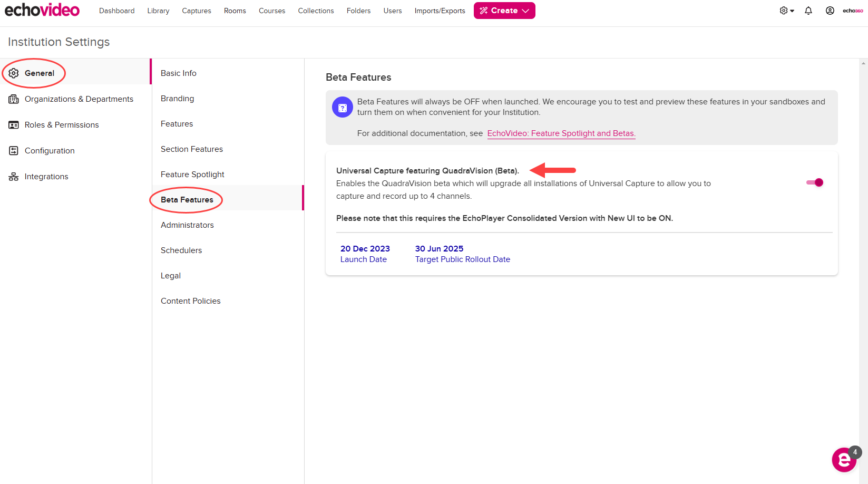The image size is (868, 484).
Task: Click the Beta Features heading
Action: click(x=358, y=78)
